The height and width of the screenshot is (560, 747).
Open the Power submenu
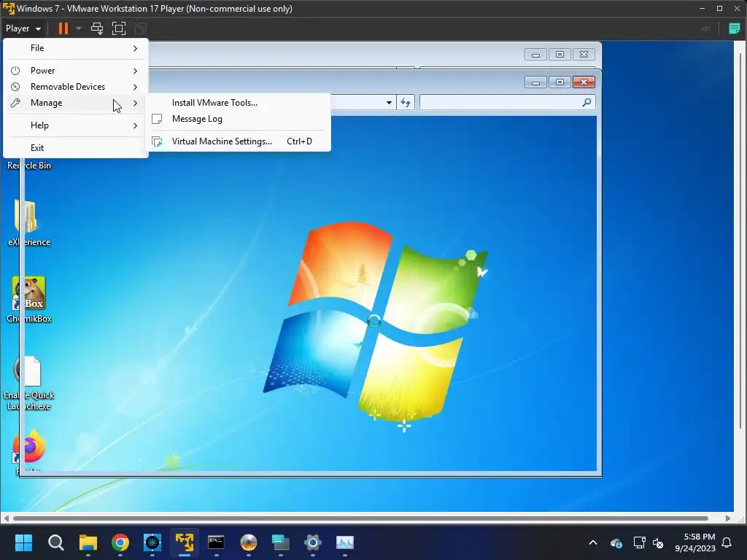coord(75,71)
